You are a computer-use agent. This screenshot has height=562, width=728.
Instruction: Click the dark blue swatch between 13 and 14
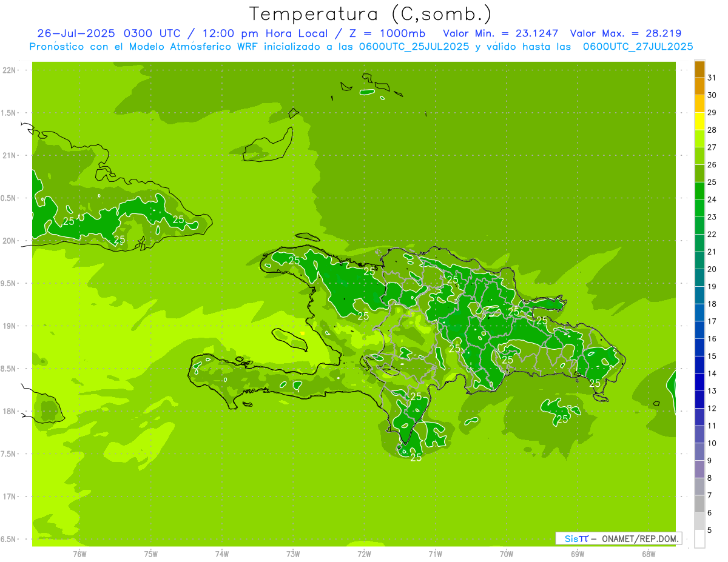(x=699, y=382)
